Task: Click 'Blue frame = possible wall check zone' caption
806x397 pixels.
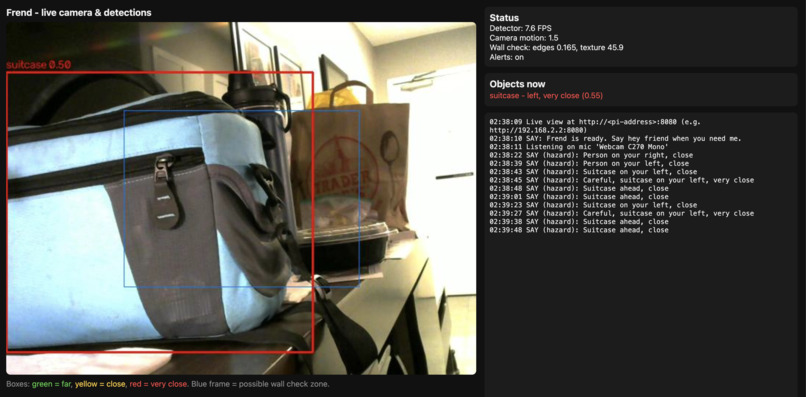Action: pyautogui.click(x=260, y=384)
